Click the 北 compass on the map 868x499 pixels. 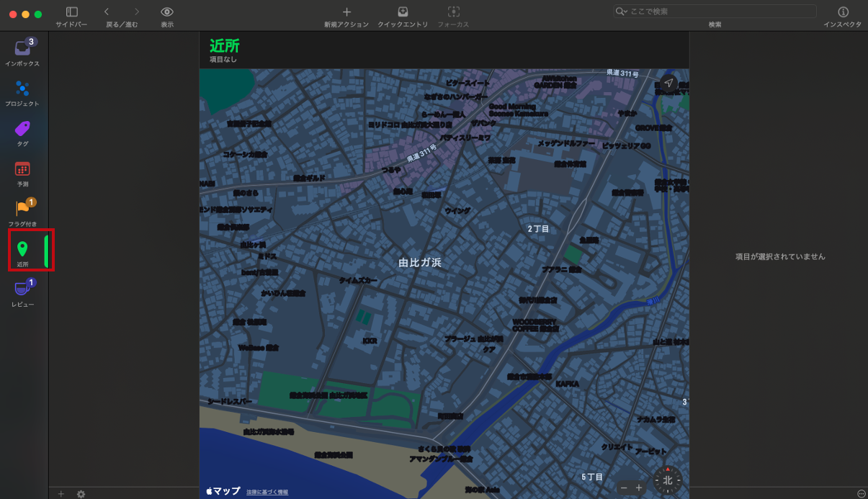[668, 480]
